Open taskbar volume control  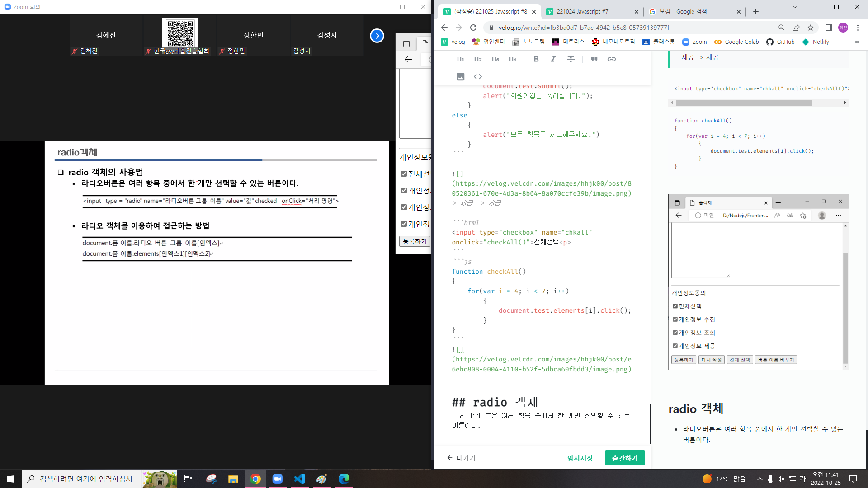pos(781,479)
